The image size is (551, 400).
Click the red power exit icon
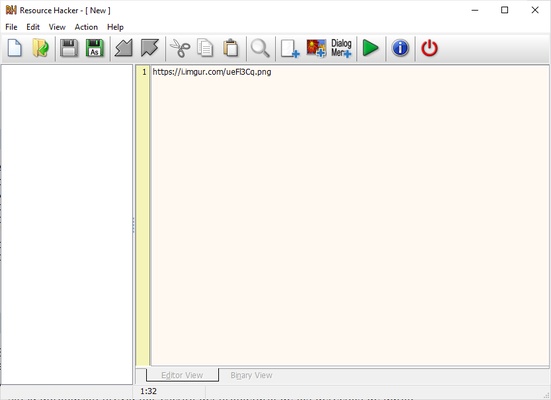429,48
